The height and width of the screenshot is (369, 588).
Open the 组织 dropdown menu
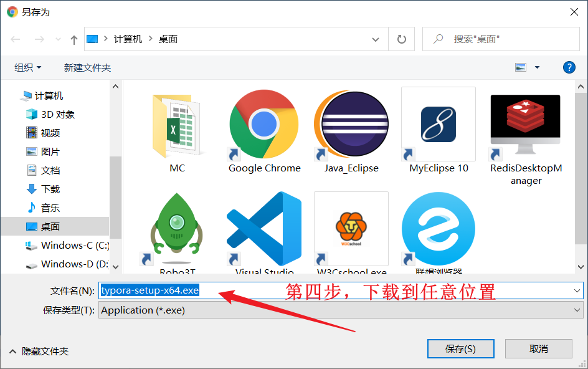(x=27, y=67)
